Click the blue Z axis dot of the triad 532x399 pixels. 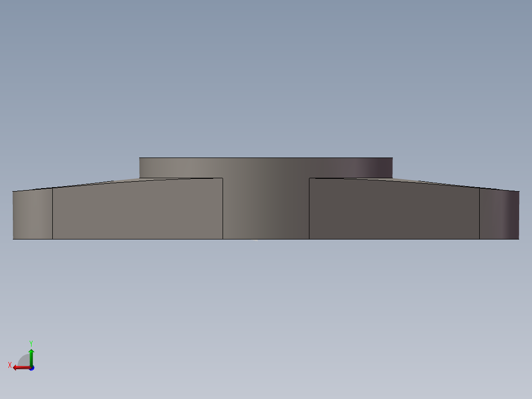pyautogui.click(x=32, y=368)
